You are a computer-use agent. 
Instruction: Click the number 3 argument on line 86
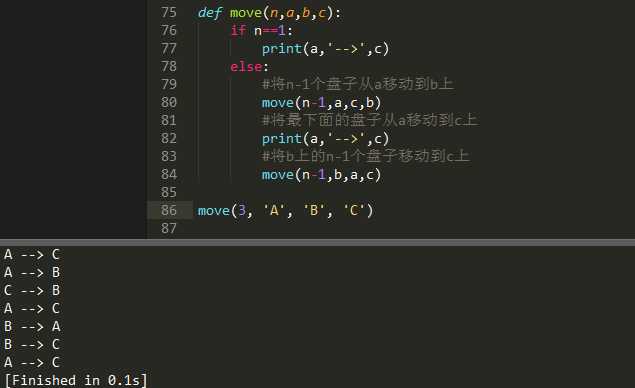[x=242, y=211]
